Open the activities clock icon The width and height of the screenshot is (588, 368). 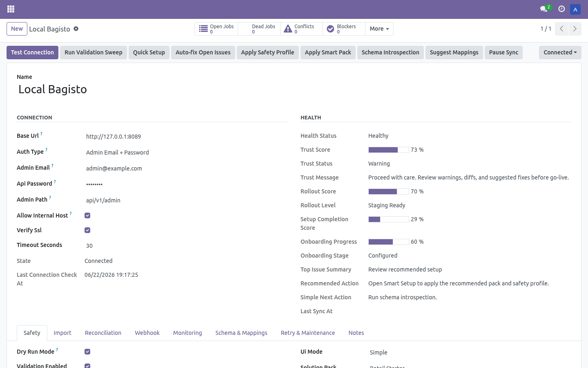click(x=561, y=9)
